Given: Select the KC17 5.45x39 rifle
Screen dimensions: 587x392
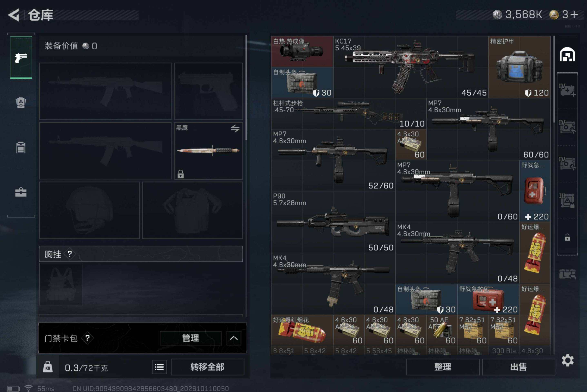Looking at the screenshot, I should tap(411, 67).
